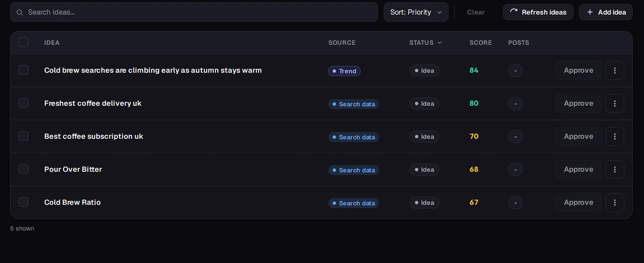
Task: Click the Idea status pill for Freshest coffee delivery
Action: click(x=424, y=104)
